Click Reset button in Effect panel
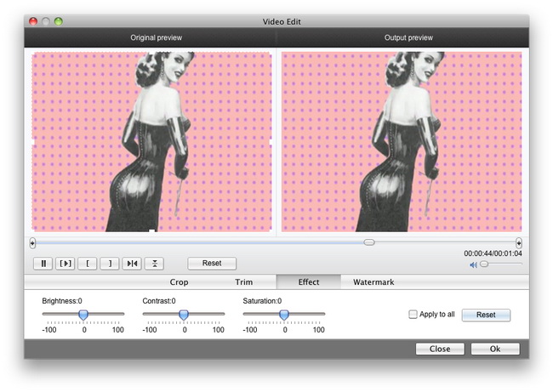 coord(486,315)
